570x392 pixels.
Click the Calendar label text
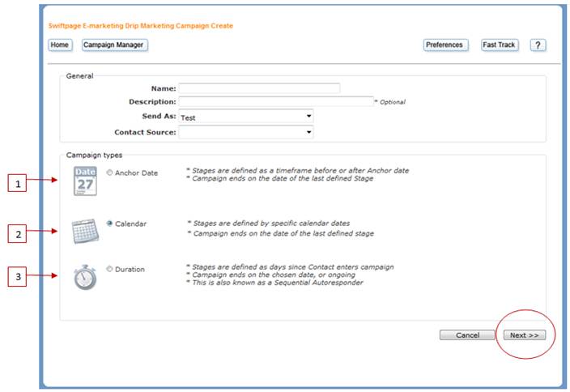point(130,224)
